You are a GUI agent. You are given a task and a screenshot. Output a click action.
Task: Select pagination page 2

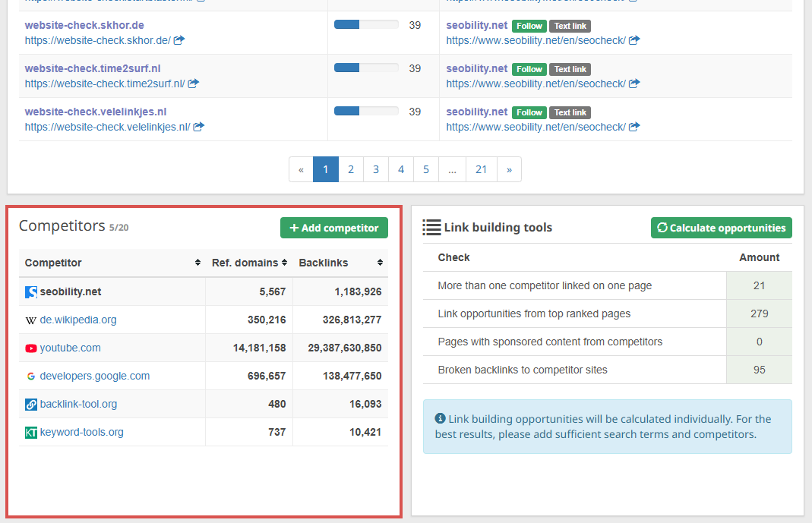[x=351, y=170]
